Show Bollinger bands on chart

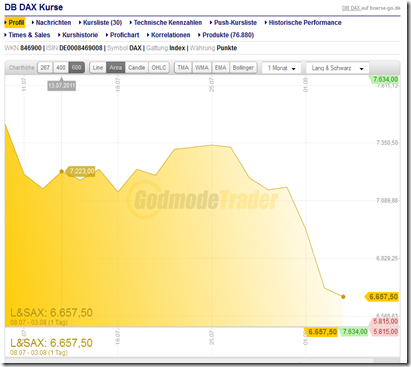(x=243, y=68)
